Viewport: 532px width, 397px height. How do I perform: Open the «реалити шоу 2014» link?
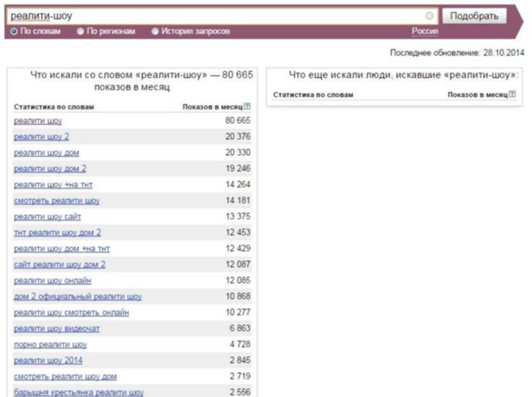click(x=48, y=360)
